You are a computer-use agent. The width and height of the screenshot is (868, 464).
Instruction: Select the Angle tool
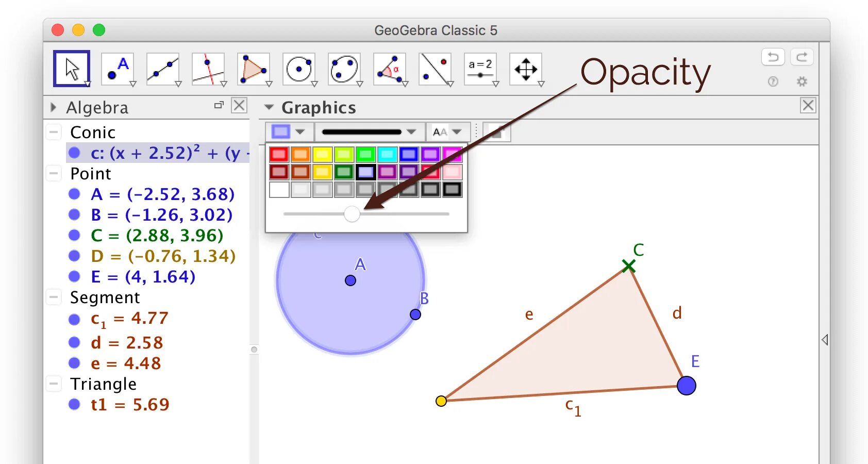click(x=390, y=68)
